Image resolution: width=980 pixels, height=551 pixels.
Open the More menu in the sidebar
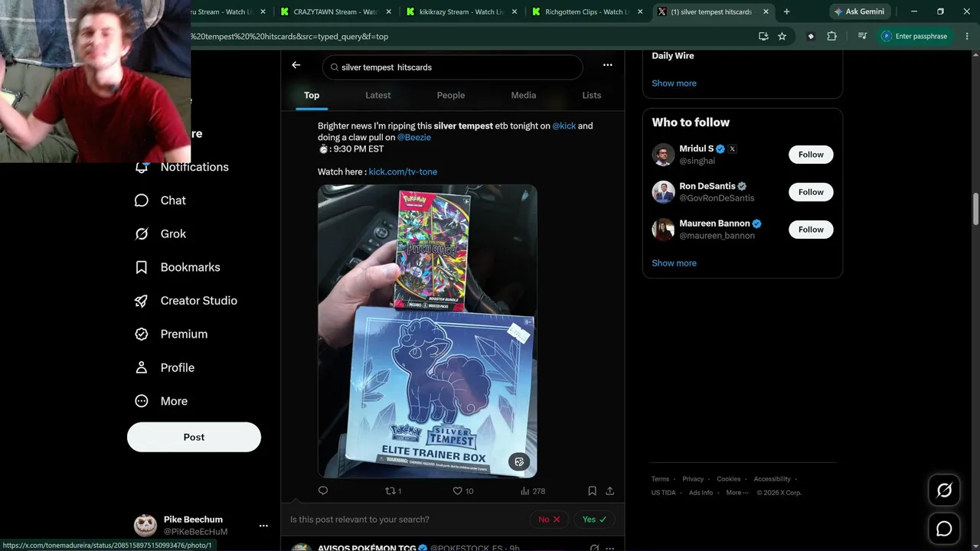coord(162,401)
